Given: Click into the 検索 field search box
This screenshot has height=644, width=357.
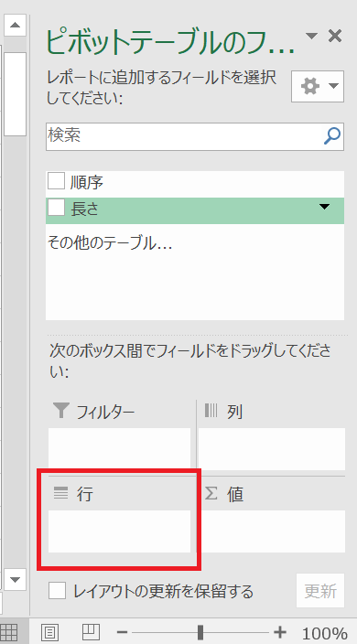Looking at the screenshot, I should tap(195, 136).
